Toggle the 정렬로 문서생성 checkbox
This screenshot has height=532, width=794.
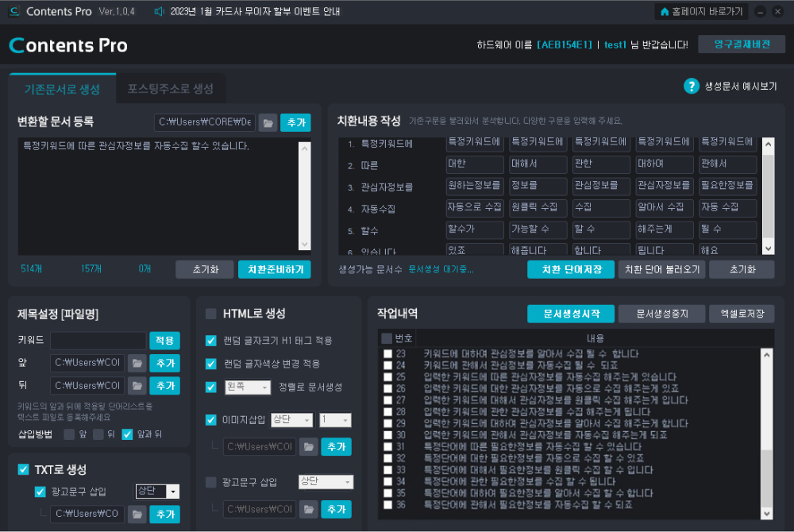point(210,387)
